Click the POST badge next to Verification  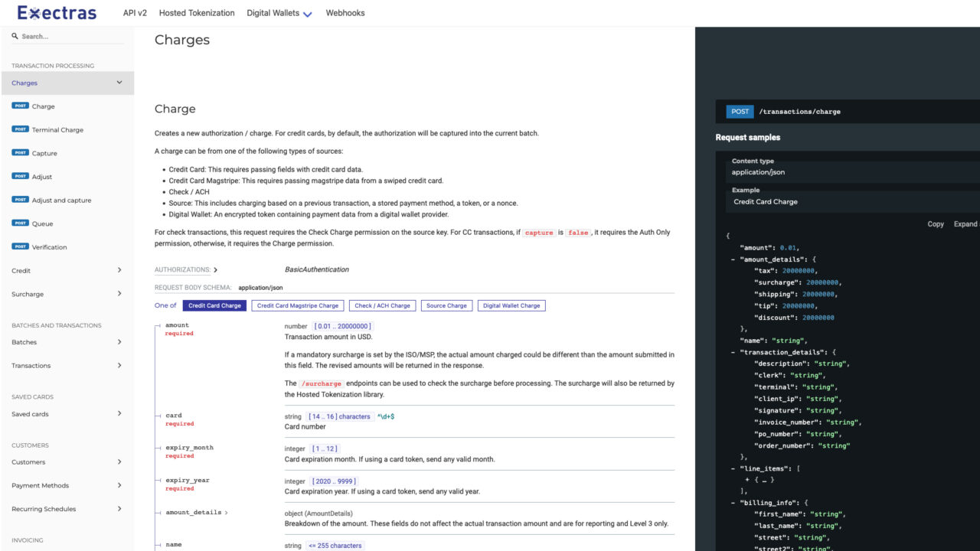click(19, 246)
